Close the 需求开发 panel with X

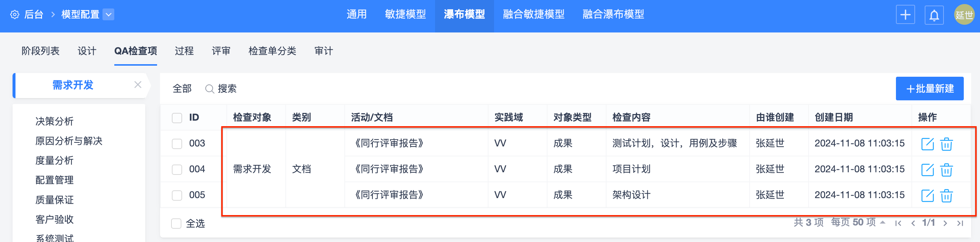[x=138, y=85]
